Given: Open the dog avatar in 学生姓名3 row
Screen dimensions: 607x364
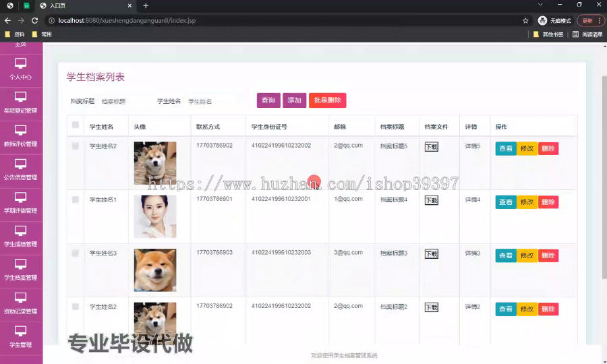Looking at the screenshot, I should 155,270.
